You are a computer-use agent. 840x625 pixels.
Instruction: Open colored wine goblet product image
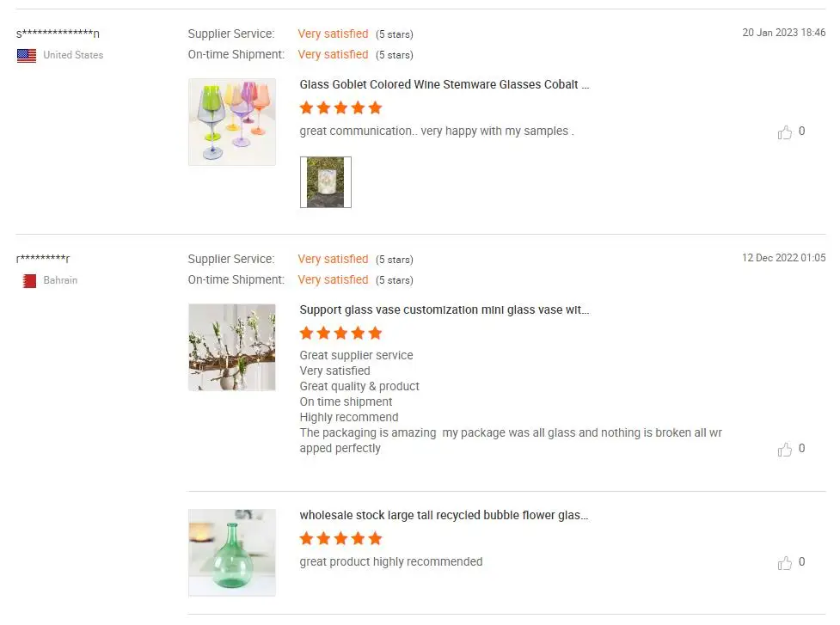[232, 122]
